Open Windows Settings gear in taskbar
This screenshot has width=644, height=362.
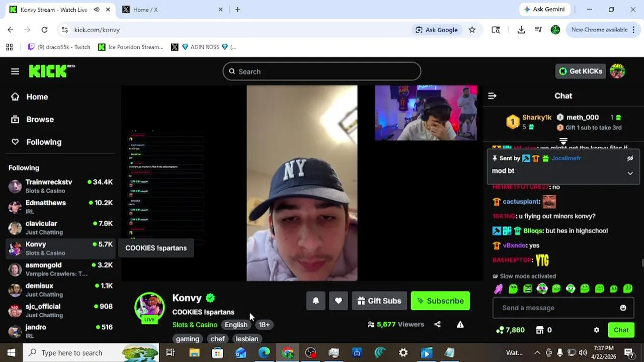coord(403,353)
